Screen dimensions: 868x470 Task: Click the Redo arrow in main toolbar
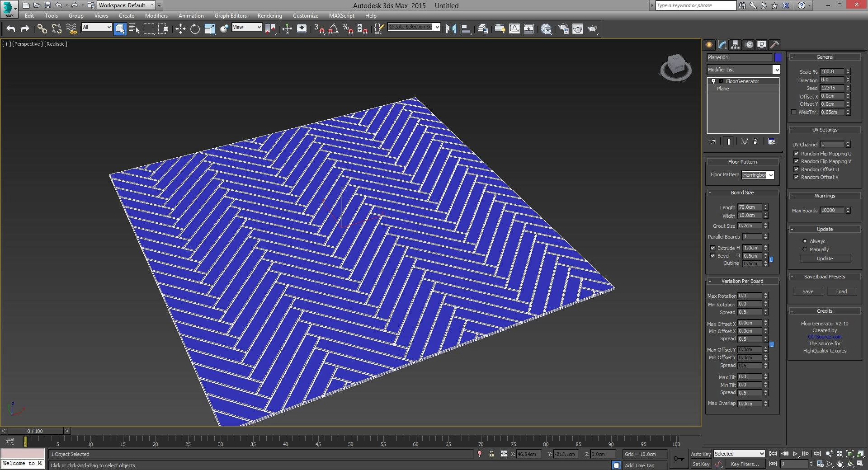[x=25, y=29]
